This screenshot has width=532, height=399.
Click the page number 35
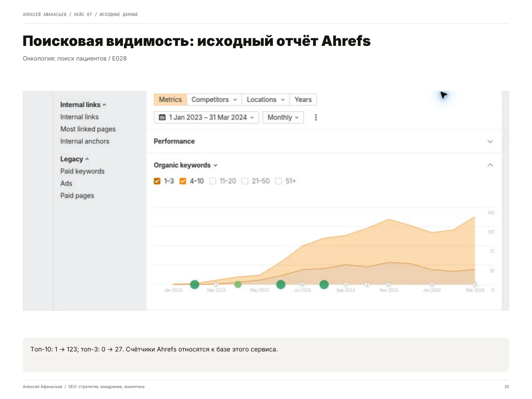point(507,387)
